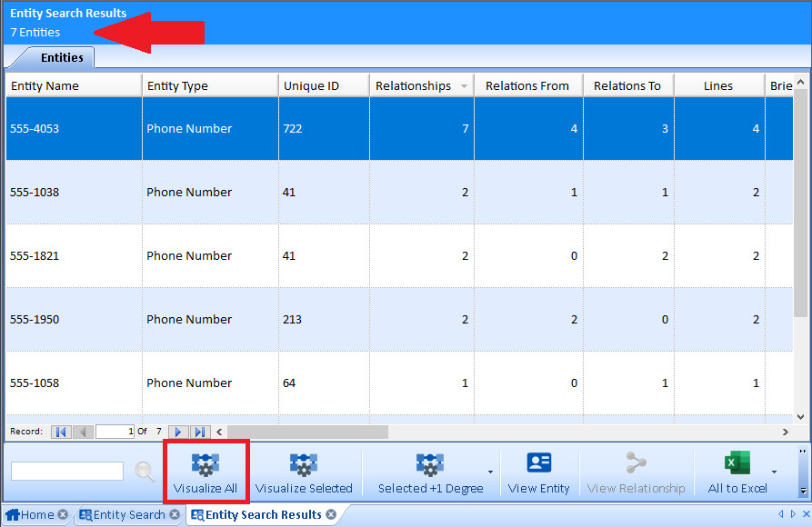Click the record number input field
812x527 pixels.
click(115, 432)
